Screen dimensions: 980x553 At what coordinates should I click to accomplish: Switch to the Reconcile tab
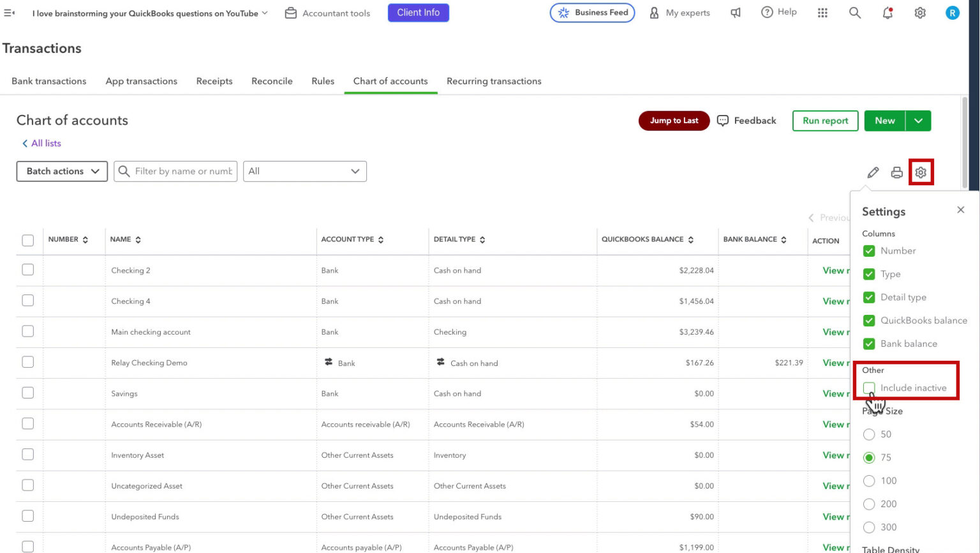pyautogui.click(x=272, y=81)
